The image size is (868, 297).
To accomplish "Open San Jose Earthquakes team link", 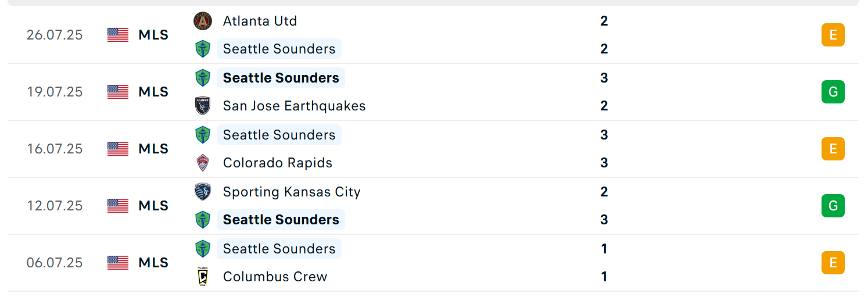I will (x=295, y=106).
